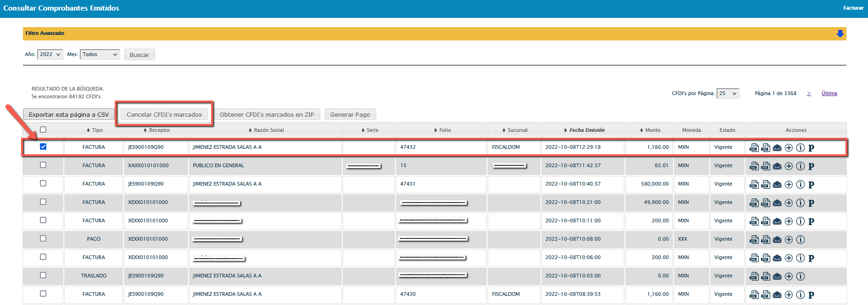
Task: Click Exportar esta página a CSV
Action: click(x=68, y=114)
